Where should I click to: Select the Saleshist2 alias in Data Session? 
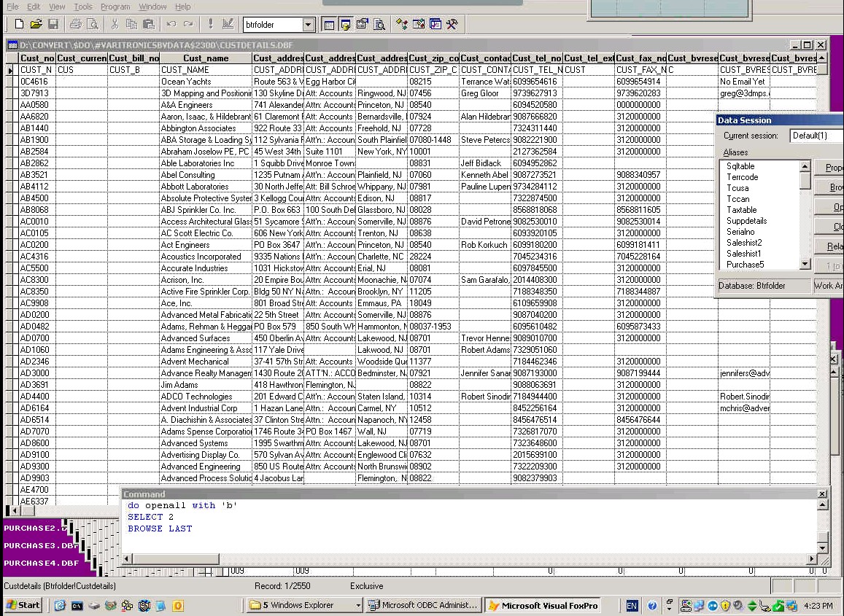pyautogui.click(x=744, y=243)
